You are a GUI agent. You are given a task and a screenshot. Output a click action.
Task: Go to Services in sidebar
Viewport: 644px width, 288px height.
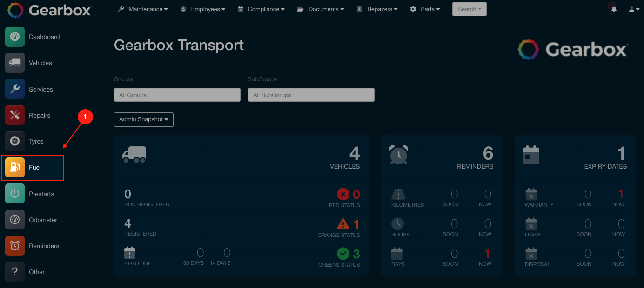[x=41, y=89]
